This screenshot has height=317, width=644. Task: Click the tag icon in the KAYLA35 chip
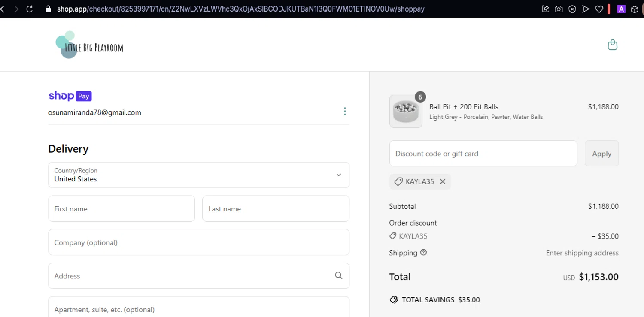pyautogui.click(x=398, y=181)
